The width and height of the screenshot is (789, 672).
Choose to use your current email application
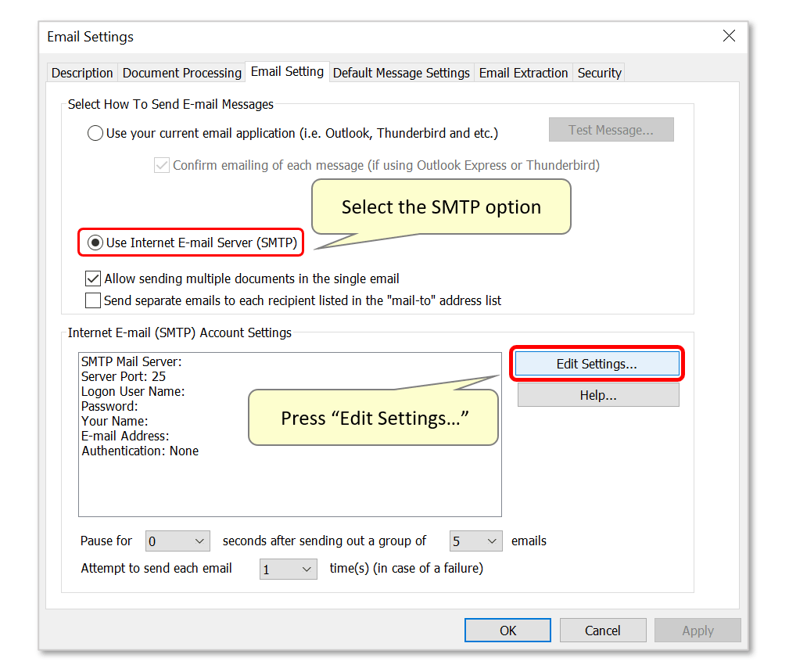click(95, 133)
